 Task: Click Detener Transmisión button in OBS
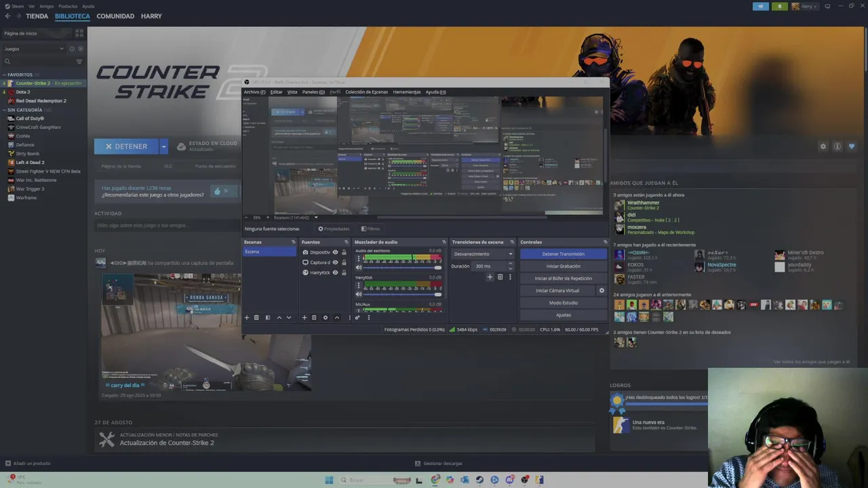[x=564, y=254]
